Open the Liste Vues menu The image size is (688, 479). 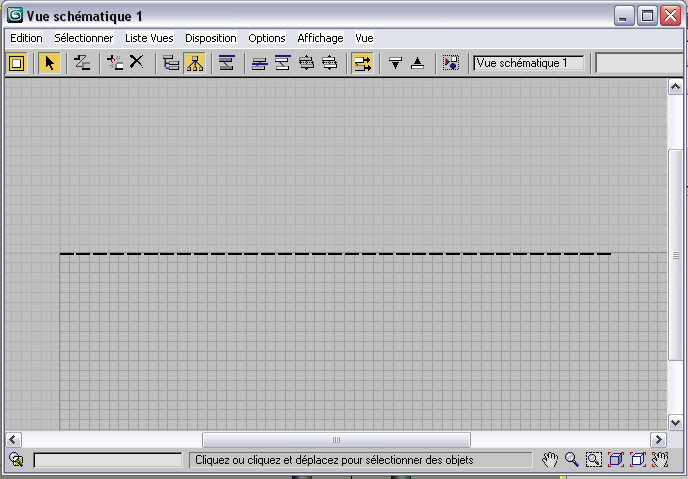(149, 38)
